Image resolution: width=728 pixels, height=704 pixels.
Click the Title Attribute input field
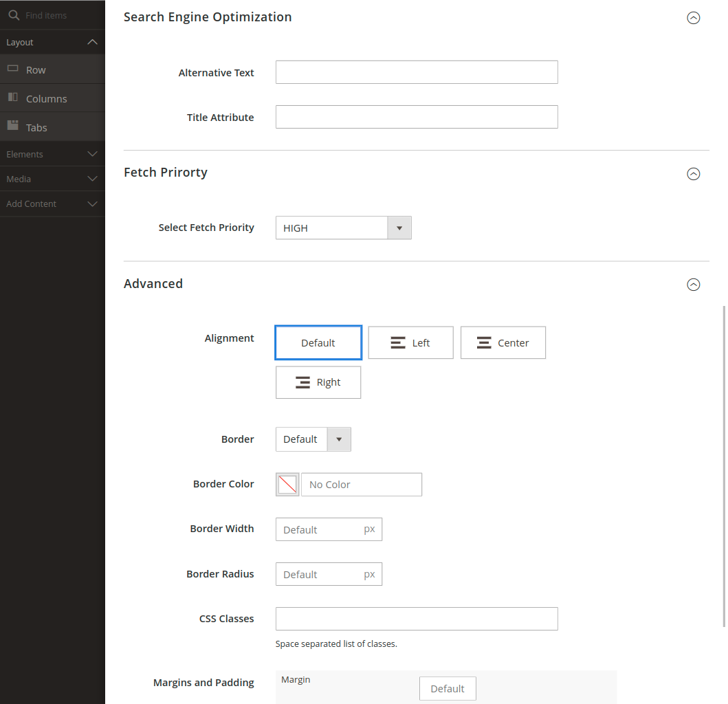[x=417, y=117]
